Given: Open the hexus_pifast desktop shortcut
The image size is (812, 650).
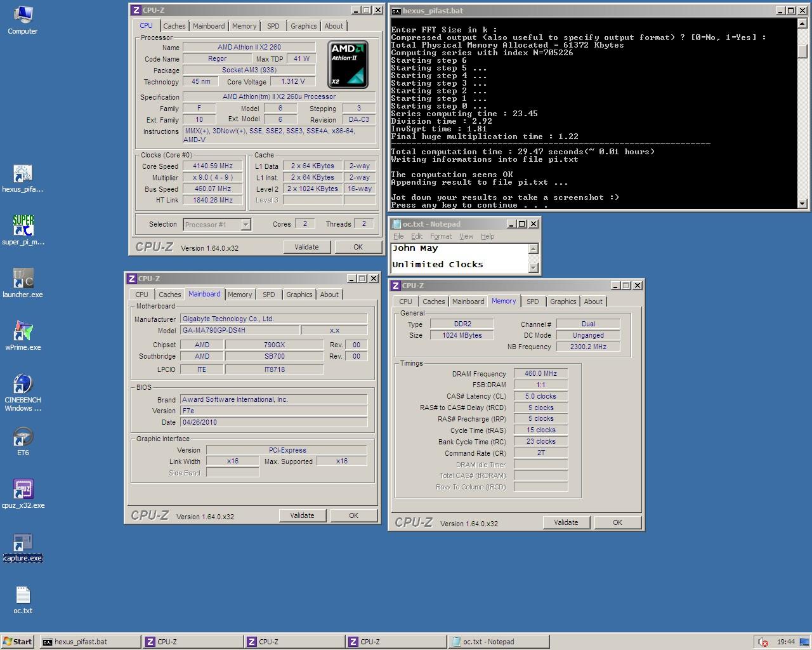Looking at the screenshot, I should pyautogui.click(x=23, y=179).
